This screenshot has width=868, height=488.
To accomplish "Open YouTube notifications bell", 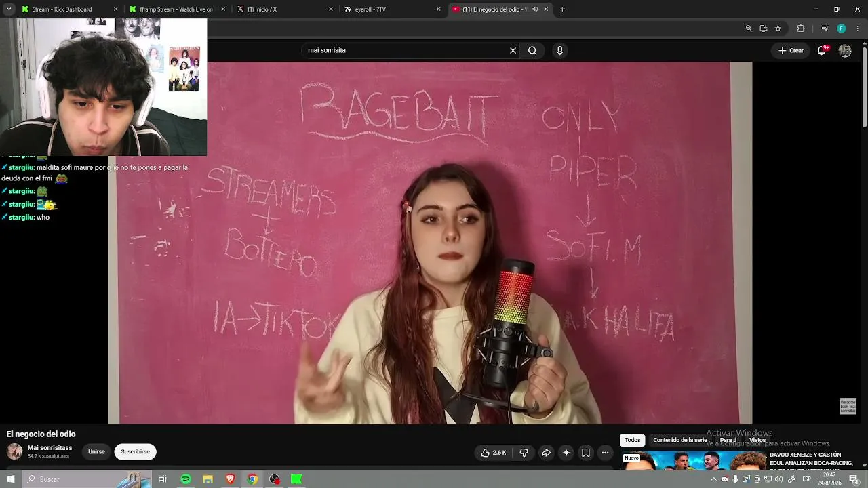I will (822, 50).
